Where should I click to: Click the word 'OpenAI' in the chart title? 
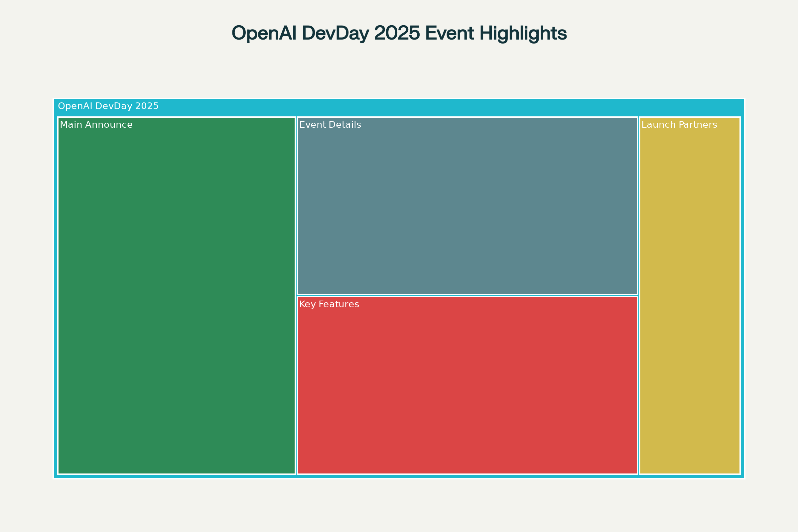click(264, 33)
